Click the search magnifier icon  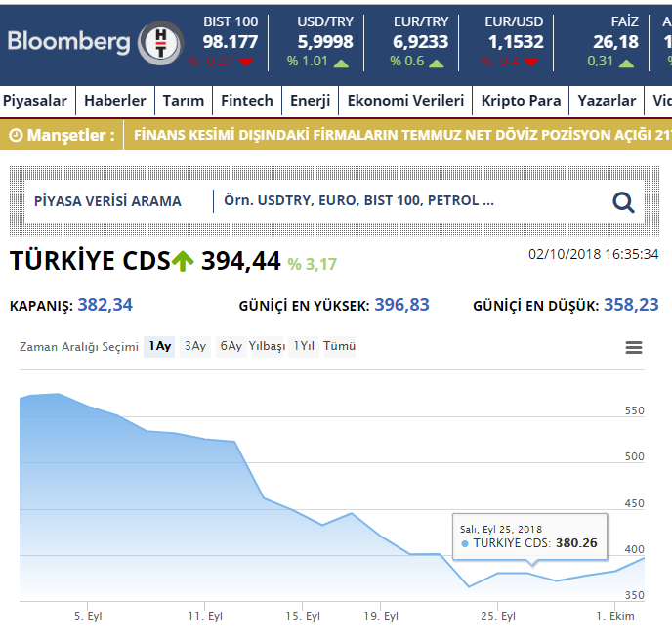[623, 202]
